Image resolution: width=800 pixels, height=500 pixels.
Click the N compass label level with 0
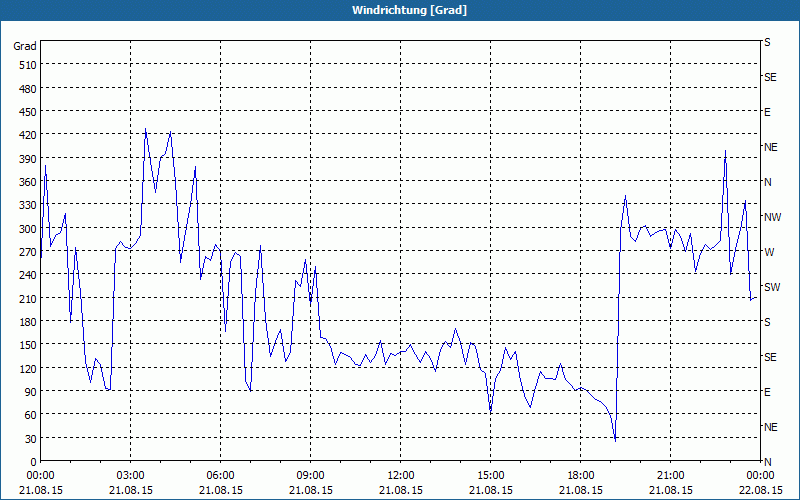[x=767, y=462]
